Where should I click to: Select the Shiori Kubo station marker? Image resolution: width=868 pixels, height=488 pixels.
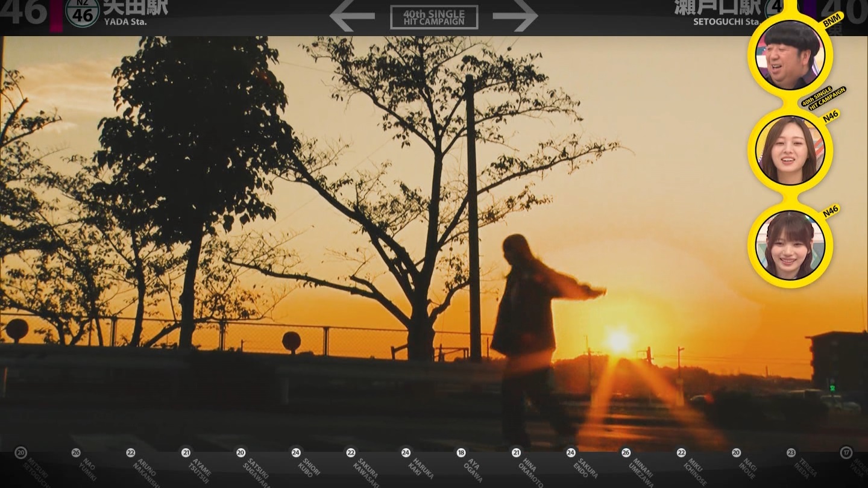tap(296, 452)
